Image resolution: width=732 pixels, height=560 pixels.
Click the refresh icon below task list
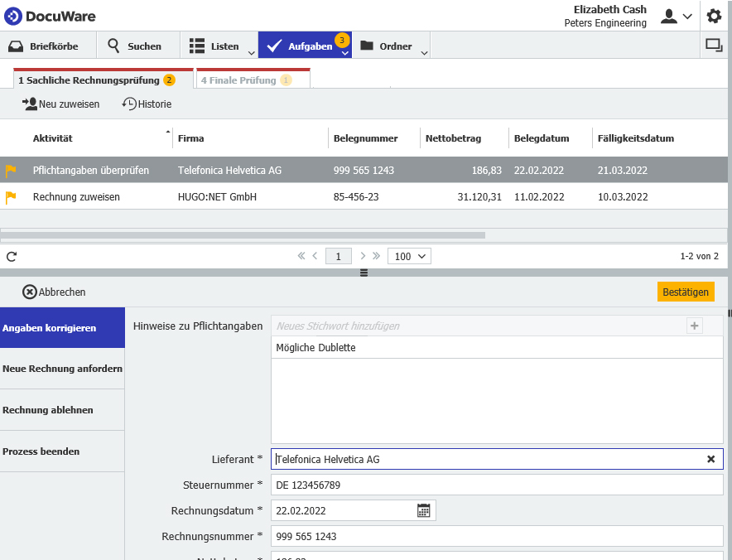pyautogui.click(x=12, y=257)
